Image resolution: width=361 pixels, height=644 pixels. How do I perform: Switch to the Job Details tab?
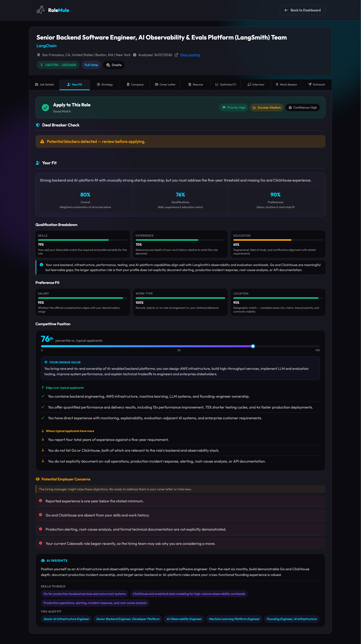coord(44,85)
